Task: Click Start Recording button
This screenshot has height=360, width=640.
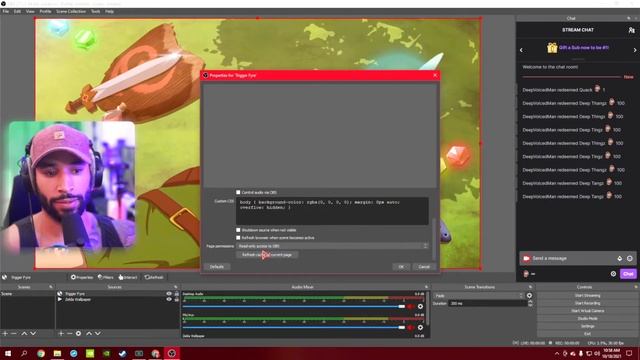Action: tap(587, 303)
